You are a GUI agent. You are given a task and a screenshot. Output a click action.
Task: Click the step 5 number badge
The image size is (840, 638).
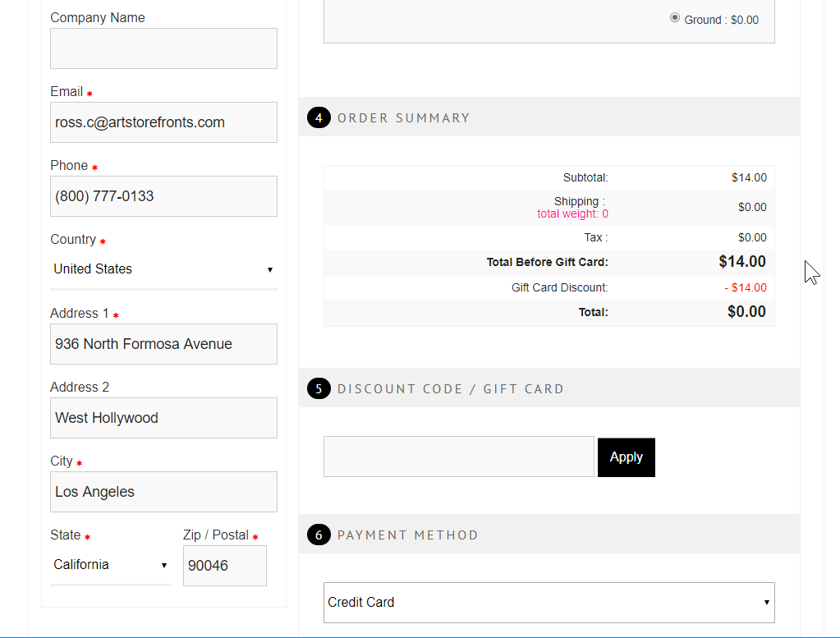click(x=319, y=388)
